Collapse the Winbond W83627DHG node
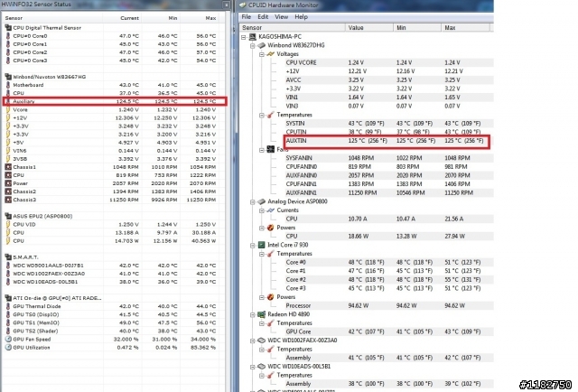 point(253,46)
